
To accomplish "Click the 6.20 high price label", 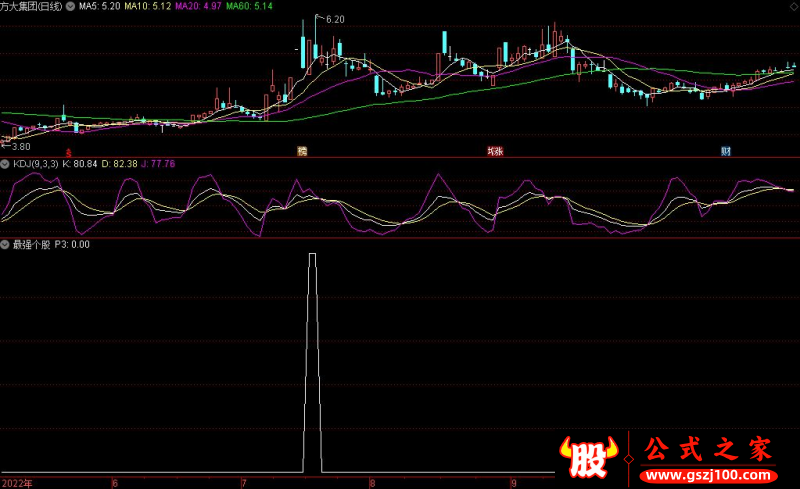I will point(335,20).
